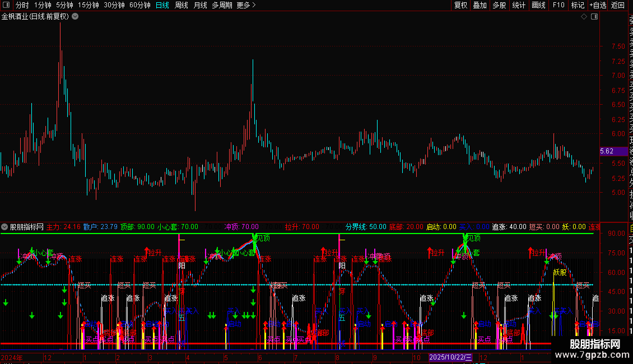Select the 周线 weekly period tab
633x364 pixels.
coord(181,5)
